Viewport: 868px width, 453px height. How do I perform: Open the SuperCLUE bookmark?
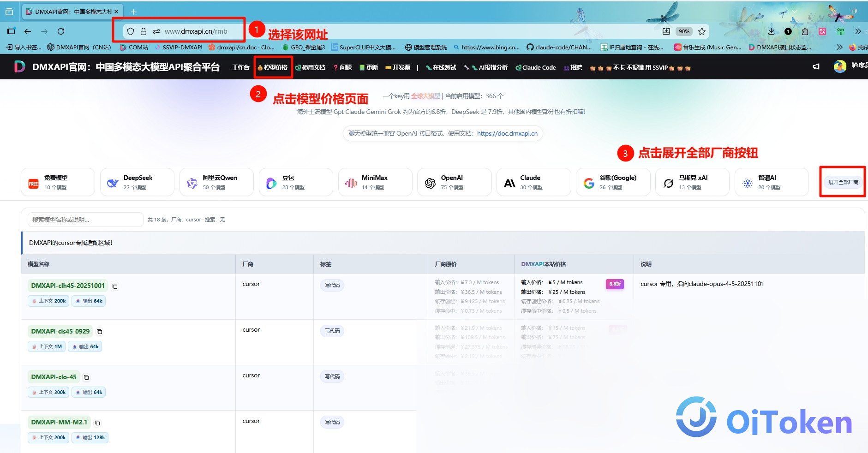click(363, 47)
